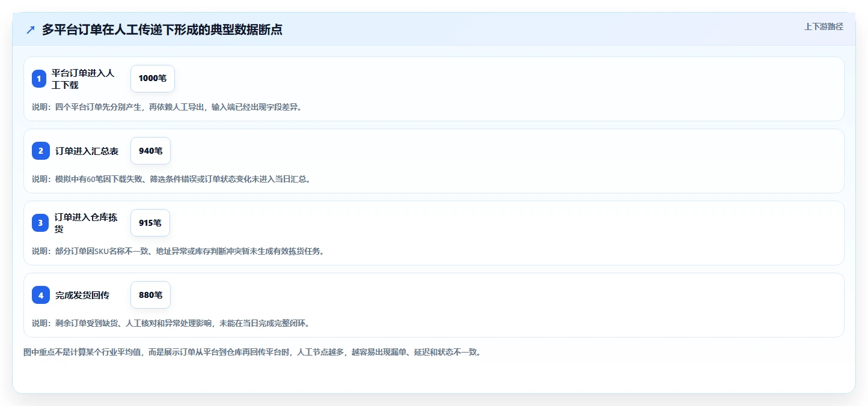
Task: Select the step title 平台订单进入人工下载
Action: [x=83, y=79]
